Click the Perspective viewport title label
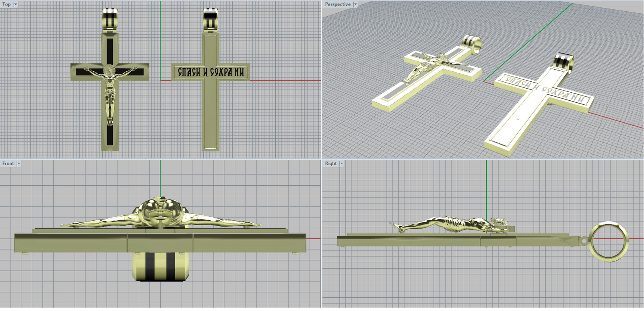This screenshot has height=311, width=644. 338,4
